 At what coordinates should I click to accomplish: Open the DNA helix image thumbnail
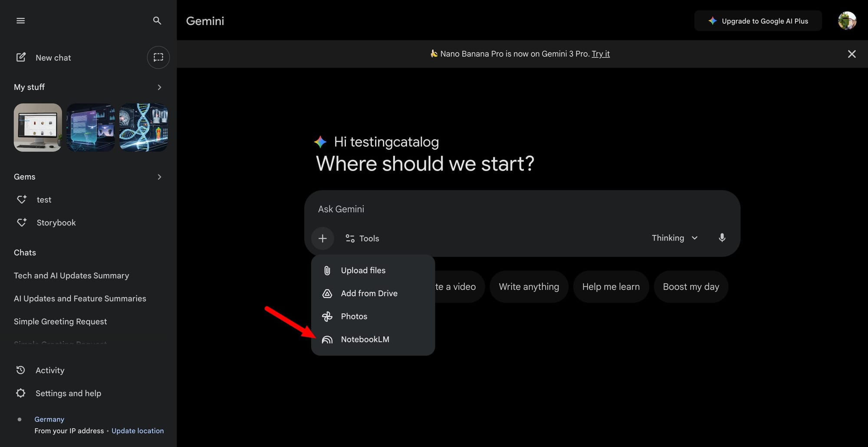(x=144, y=127)
